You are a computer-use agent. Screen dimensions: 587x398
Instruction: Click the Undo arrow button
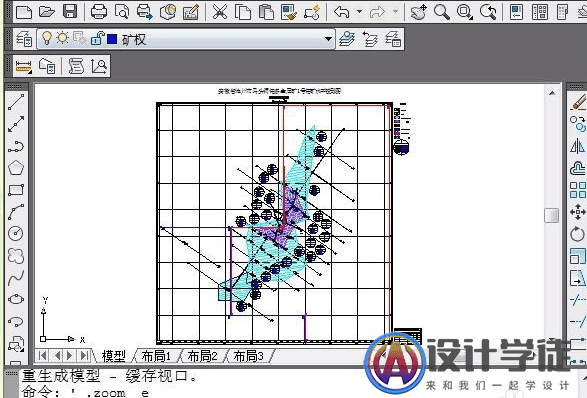(x=342, y=12)
